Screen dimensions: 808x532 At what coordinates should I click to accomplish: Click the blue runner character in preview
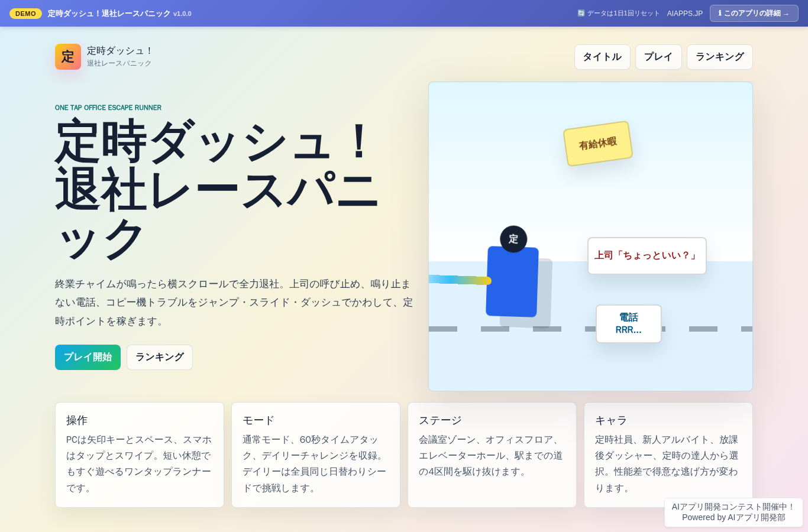(512, 281)
